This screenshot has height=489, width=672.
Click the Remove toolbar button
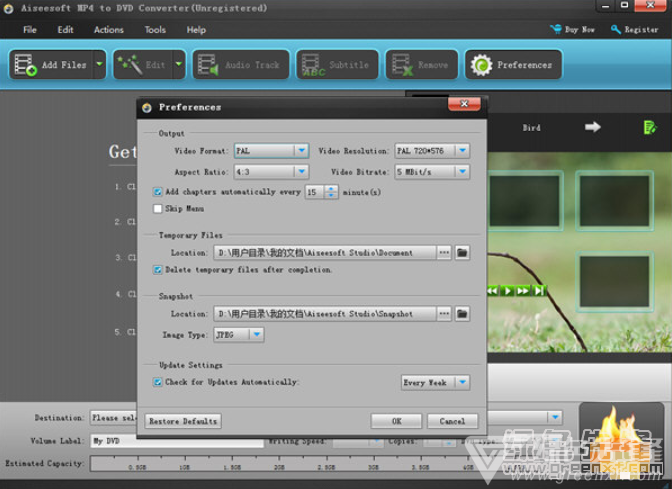point(422,65)
